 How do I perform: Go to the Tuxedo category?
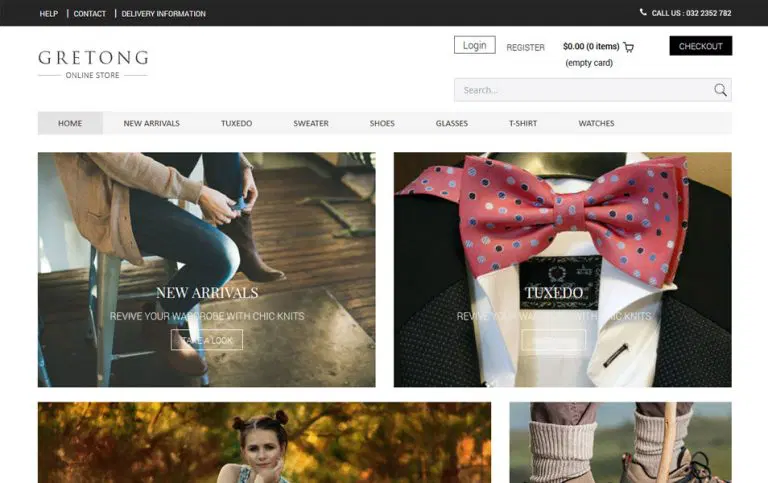(x=237, y=123)
